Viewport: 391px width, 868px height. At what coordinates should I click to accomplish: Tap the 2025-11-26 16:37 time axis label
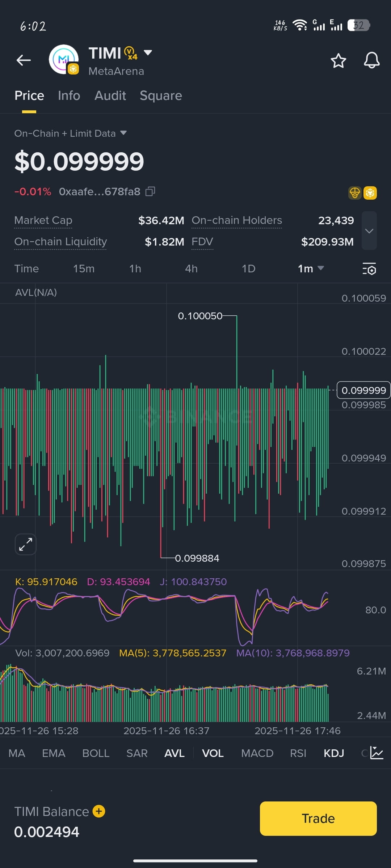166,731
